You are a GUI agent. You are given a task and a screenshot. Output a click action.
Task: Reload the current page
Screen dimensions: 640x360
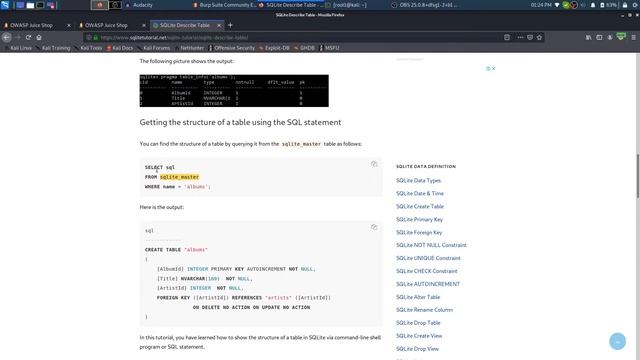point(28,37)
